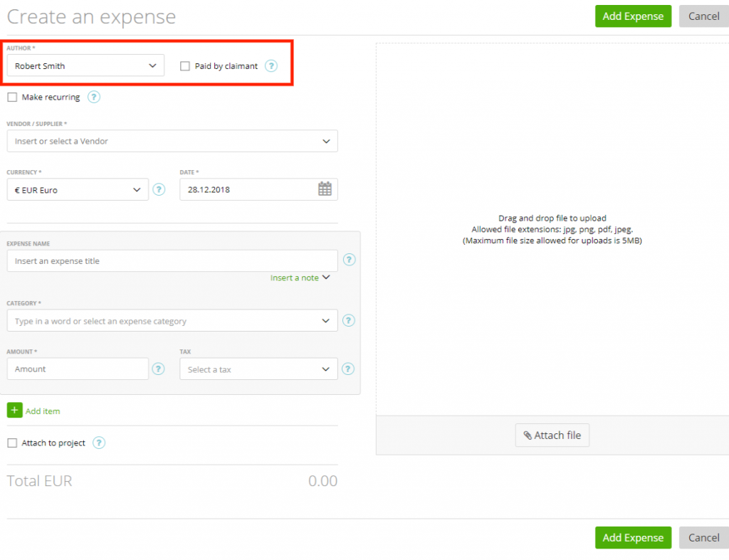Click the help icon beside the Amount field

click(x=158, y=369)
